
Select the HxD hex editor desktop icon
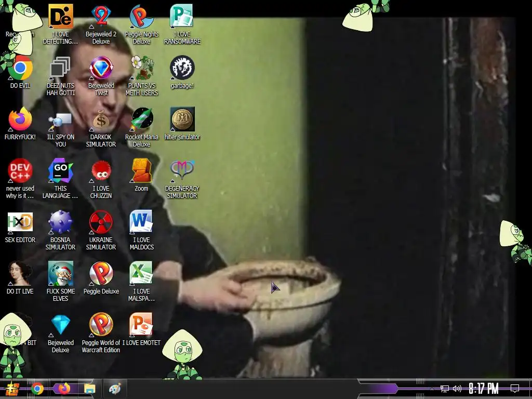pyautogui.click(x=20, y=222)
